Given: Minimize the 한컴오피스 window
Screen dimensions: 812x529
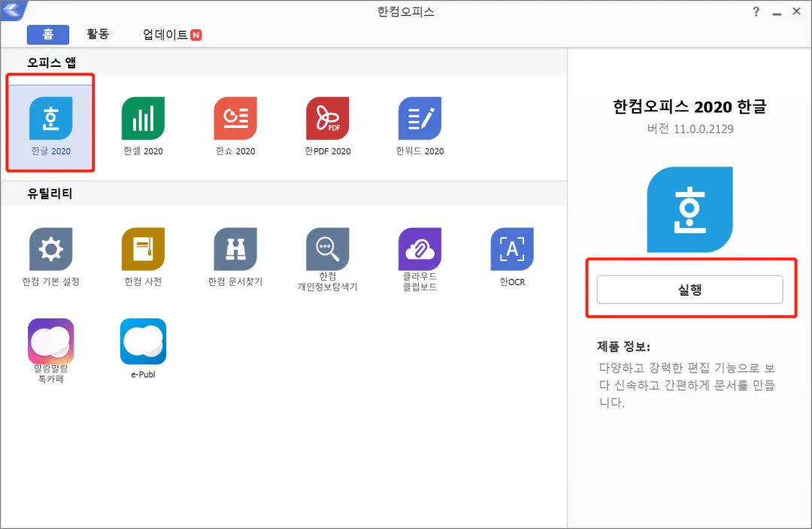Looking at the screenshot, I should point(776,13).
